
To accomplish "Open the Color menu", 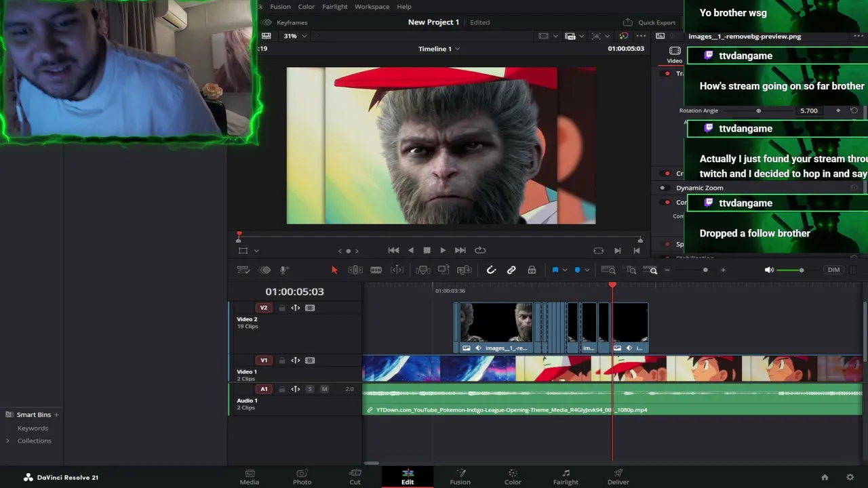I will [x=307, y=7].
